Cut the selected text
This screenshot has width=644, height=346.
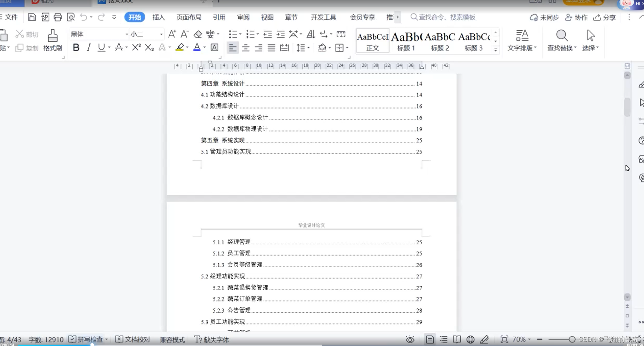[27, 34]
